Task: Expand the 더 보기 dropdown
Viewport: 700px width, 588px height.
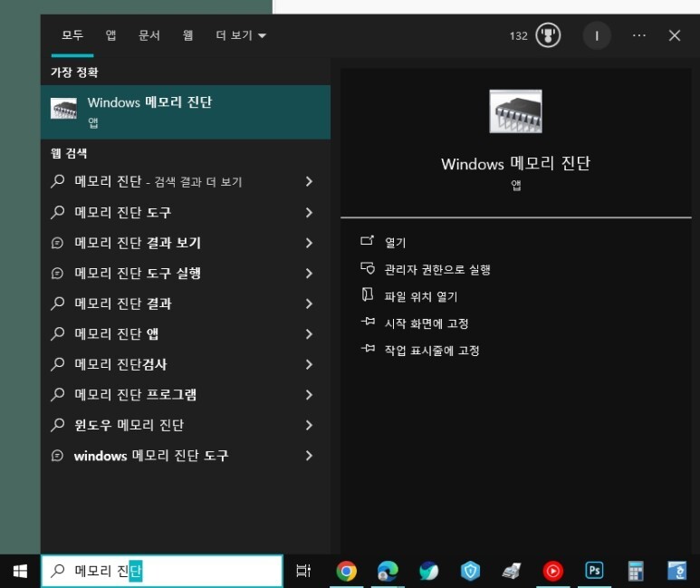Action: pyautogui.click(x=241, y=35)
